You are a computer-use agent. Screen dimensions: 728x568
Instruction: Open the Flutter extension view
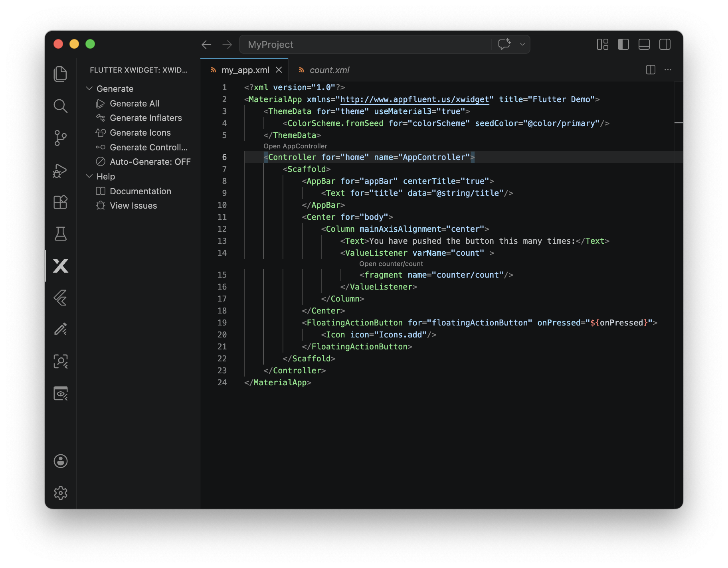pyautogui.click(x=60, y=298)
